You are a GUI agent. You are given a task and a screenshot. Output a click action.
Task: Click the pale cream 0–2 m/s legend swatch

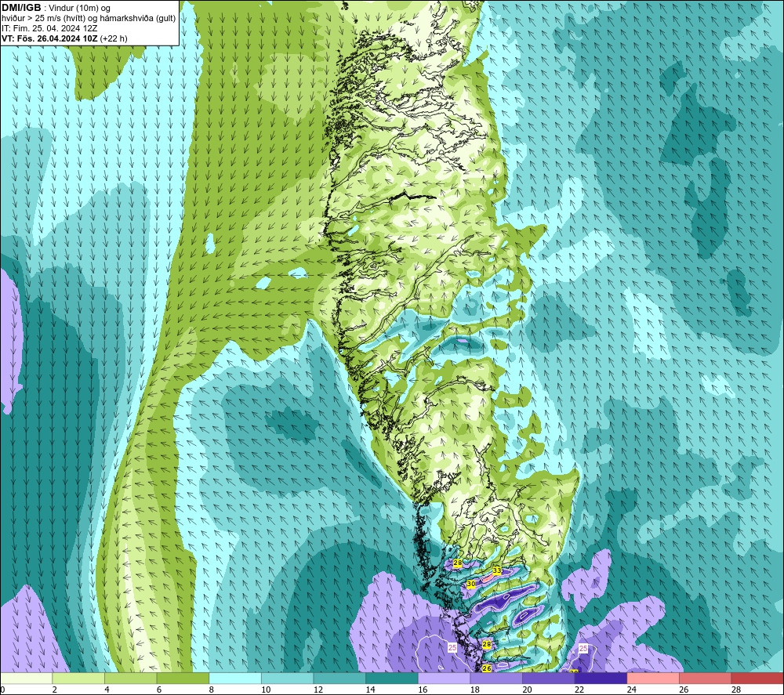26,678
